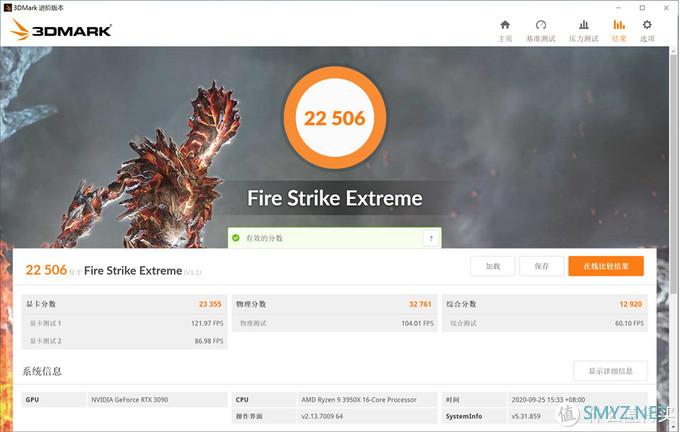Click the 22 506 score circle
This screenshot has height=432, width=680.
tap(335, 118)
